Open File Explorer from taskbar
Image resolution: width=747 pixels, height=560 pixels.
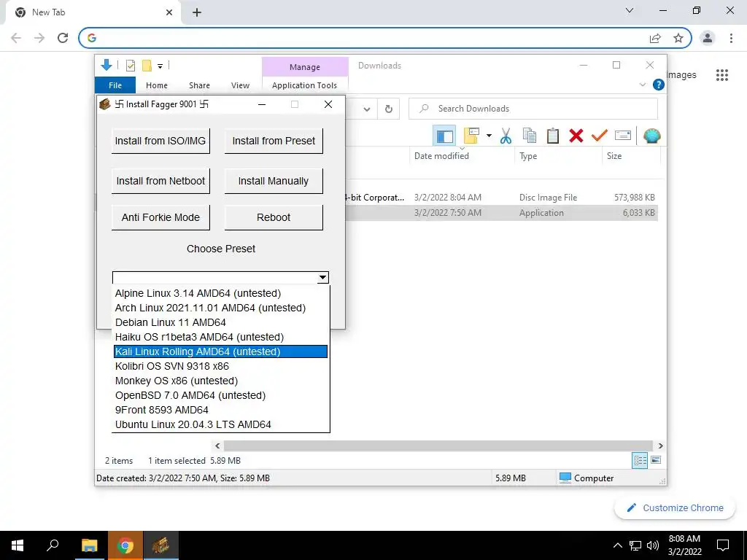tap(89, 545)
